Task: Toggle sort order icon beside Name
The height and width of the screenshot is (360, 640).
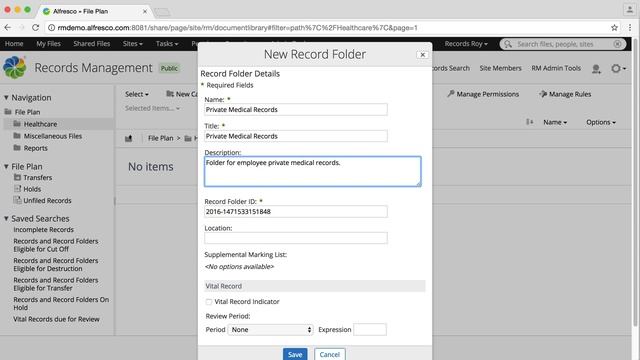Action: [529, 122]
